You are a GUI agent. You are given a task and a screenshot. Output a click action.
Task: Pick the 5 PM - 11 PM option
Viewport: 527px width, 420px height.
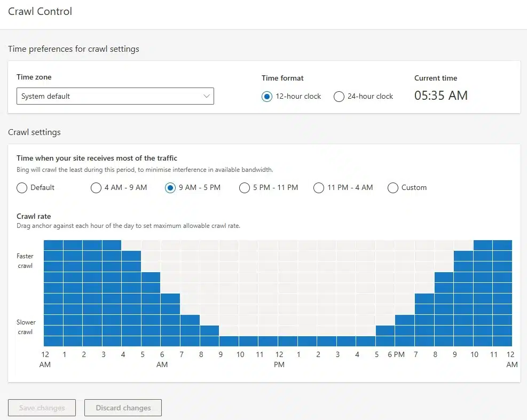tap(245, 187)
